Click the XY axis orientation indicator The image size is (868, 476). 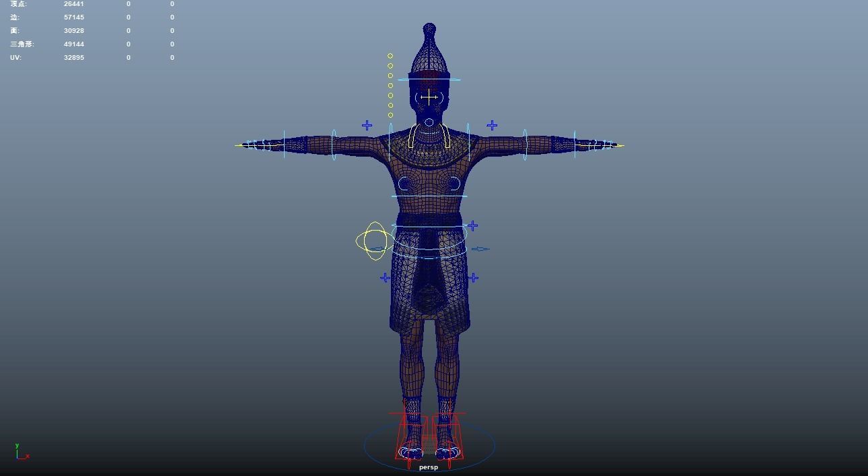[x=22, y=452]
